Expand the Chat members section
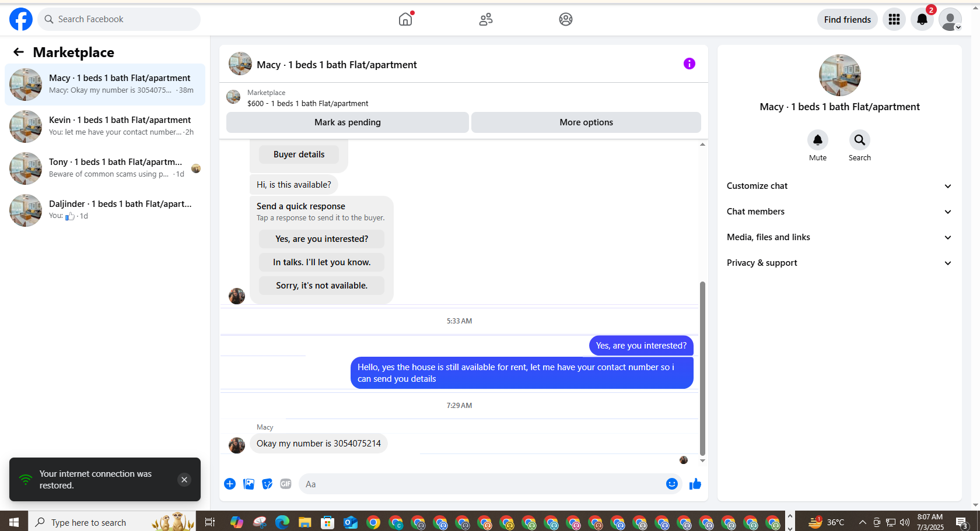 point(839,212)
